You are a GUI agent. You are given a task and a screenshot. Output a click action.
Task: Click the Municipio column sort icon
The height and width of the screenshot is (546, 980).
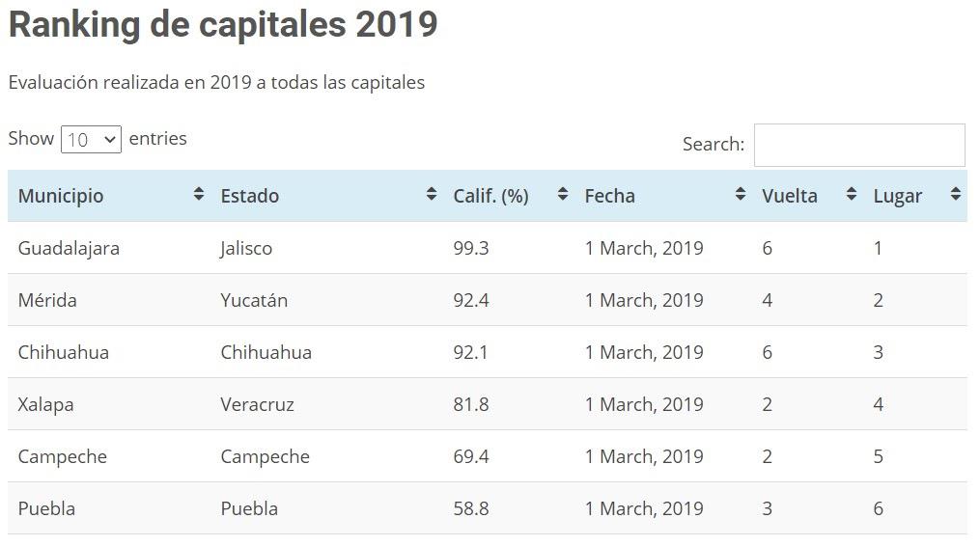click(x=199, y=195)
